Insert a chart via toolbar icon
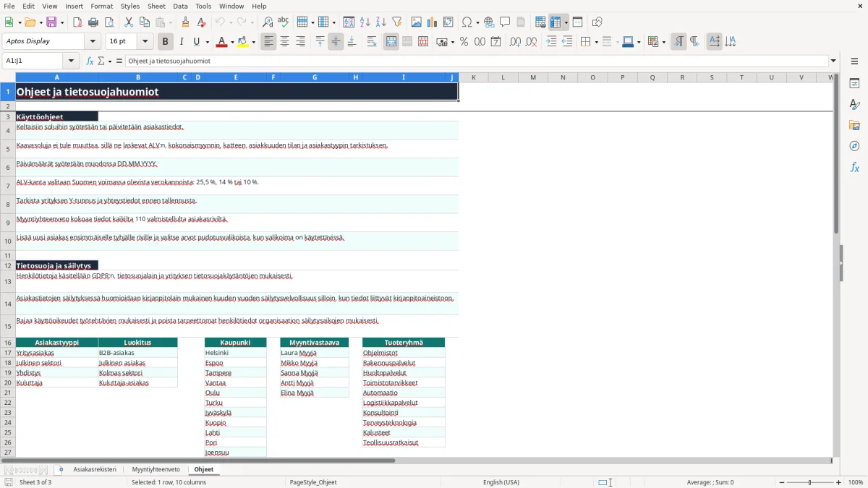Screen dimensions: 868x488 (433, 22)
